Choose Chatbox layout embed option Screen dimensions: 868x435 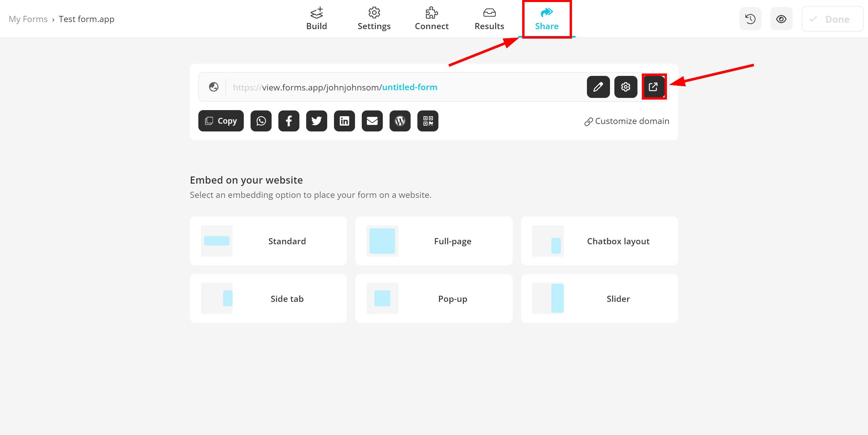[599, 241]
